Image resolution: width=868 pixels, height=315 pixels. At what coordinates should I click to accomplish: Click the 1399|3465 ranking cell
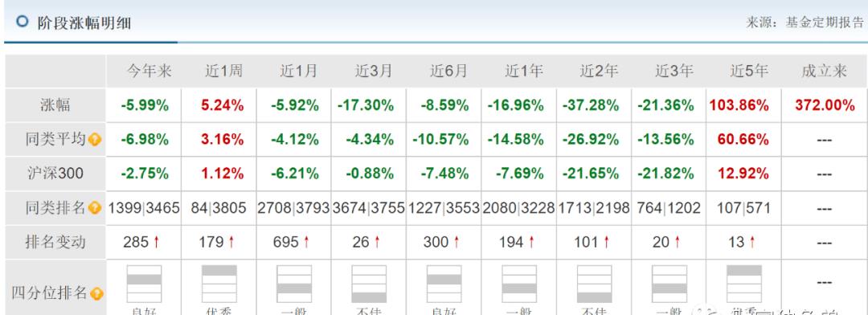point(144,208)
